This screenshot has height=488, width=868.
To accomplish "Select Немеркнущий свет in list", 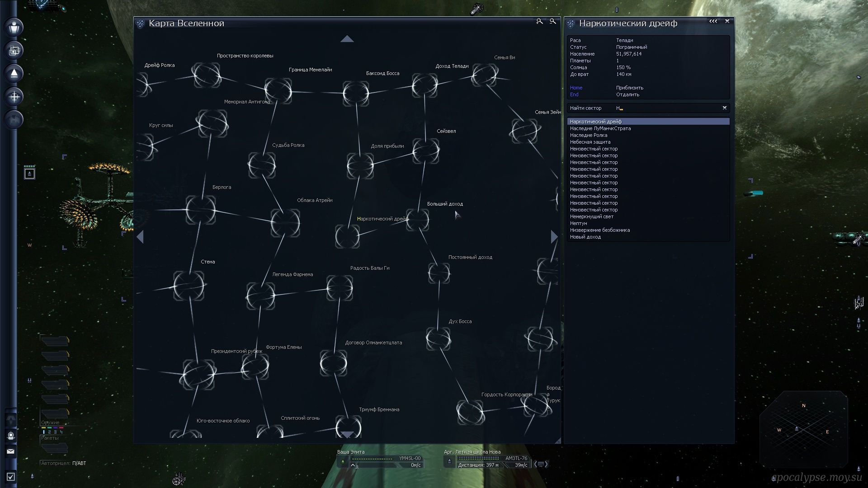I will [x=648, y=216].
